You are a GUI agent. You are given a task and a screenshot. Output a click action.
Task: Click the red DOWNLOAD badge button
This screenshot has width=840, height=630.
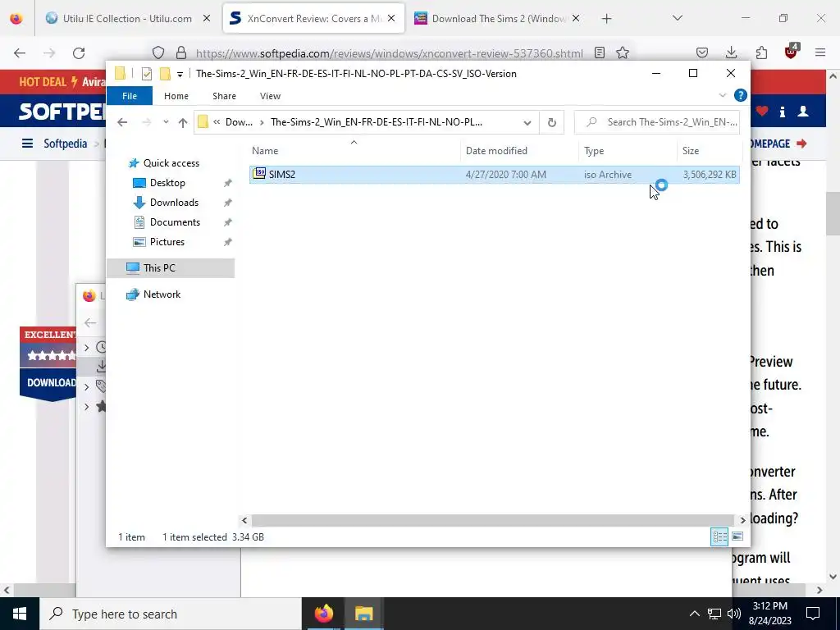pyautogui.click(x=48, y=382)
